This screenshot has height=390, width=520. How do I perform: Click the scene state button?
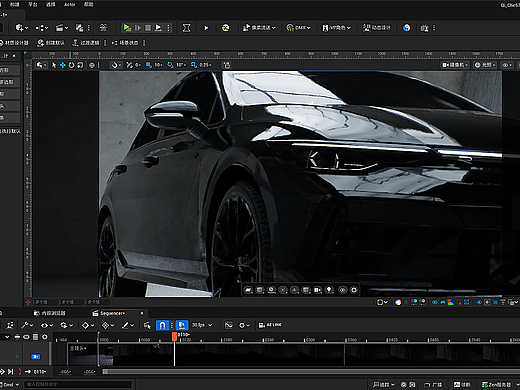[125, 43]
